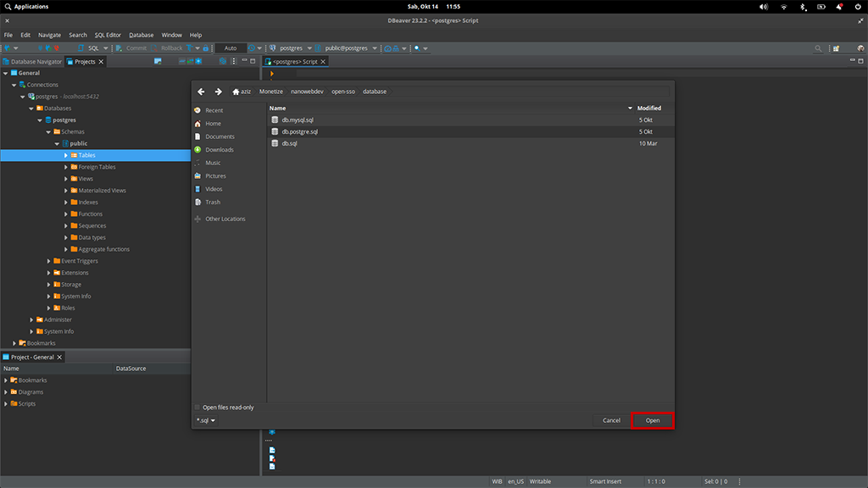Switch to the Database Navigator tab

[x=36, y=62]
